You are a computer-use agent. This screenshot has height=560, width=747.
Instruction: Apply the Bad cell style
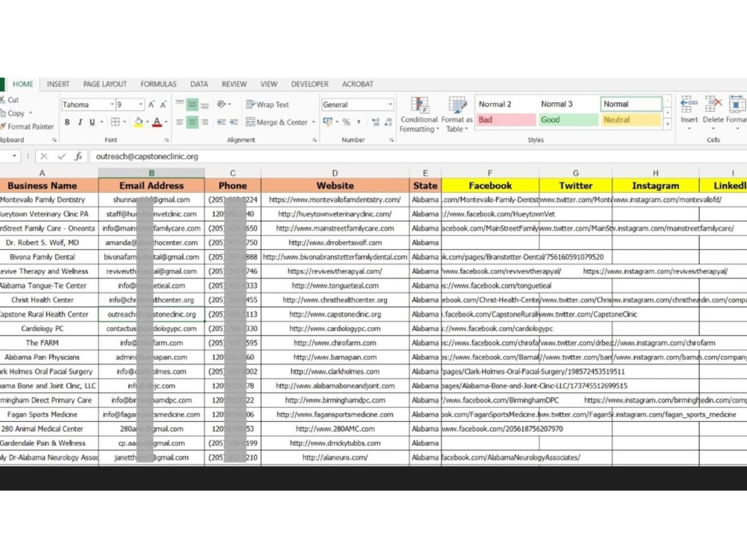(x=506, y=120)
